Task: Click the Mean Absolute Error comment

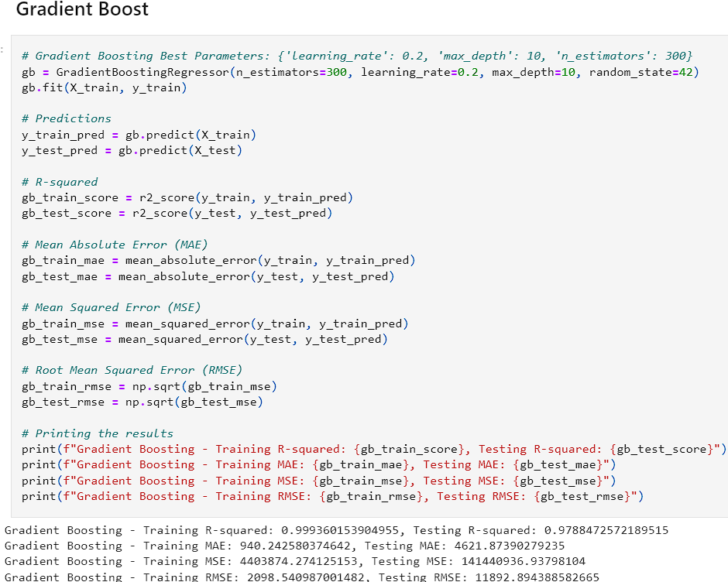Action: (115, 245)
